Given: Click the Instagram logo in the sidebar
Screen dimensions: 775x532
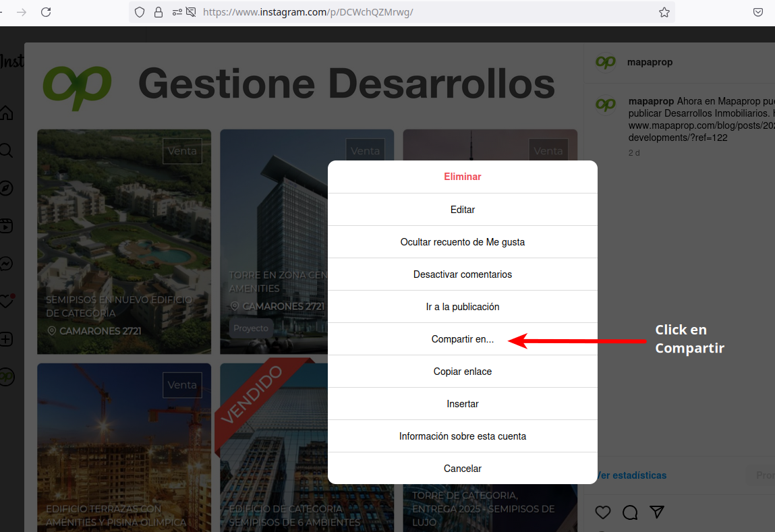Looking at the screenshot, I should click(x=11, y=61).
